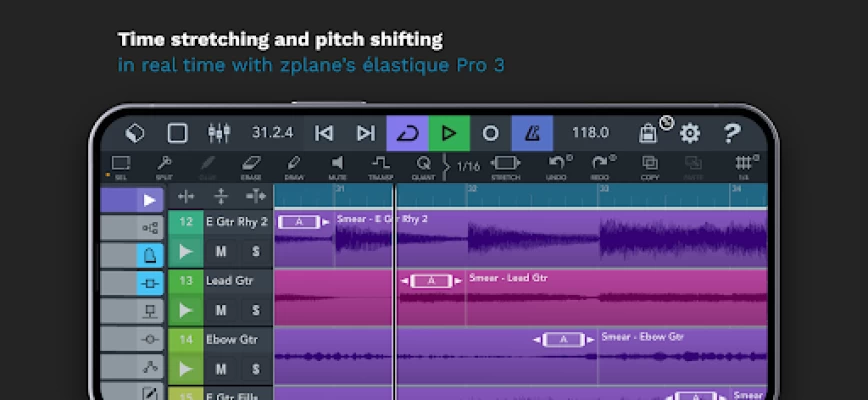Image resolution: width=868 pixels, height=400 pixels.
Task: Click the 118.0 tempo field
Action: coord(590,133)
